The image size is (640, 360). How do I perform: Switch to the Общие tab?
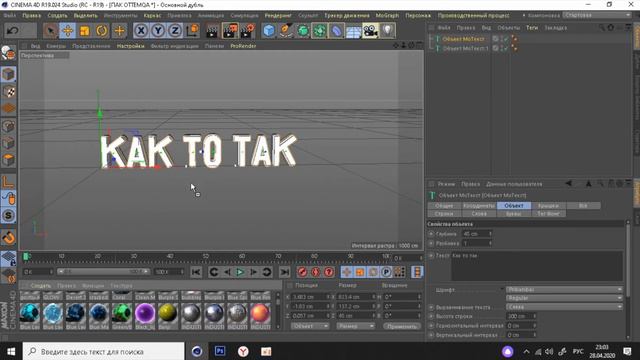(444, 206)
